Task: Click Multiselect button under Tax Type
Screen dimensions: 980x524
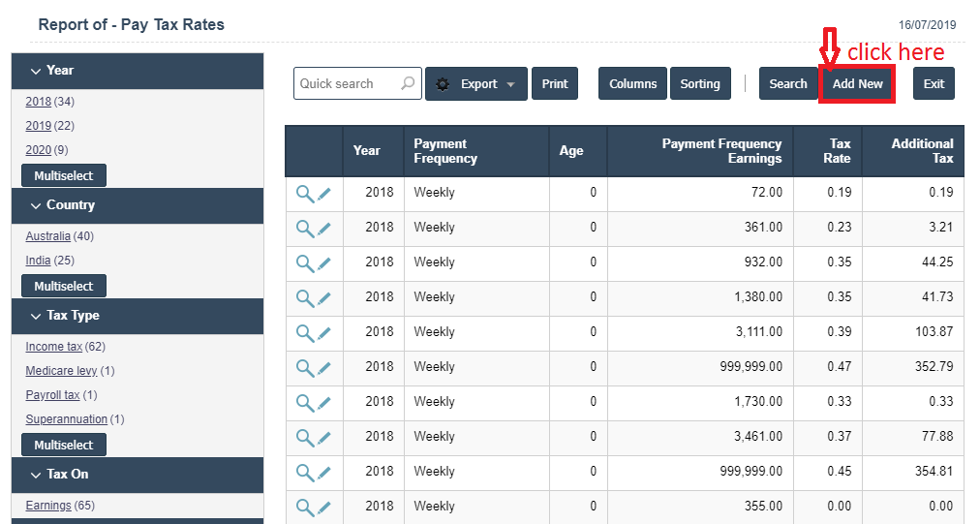Action: pos(64,446)
